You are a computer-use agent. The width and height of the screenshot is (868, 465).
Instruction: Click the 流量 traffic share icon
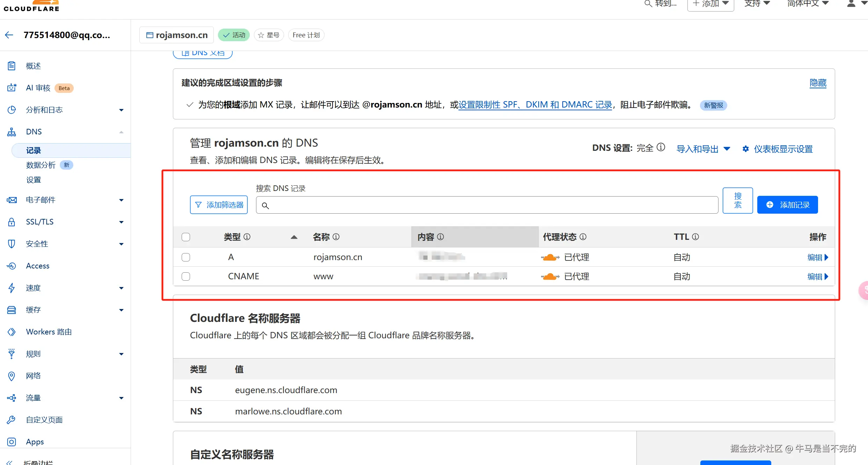click(x=12, y=398)
